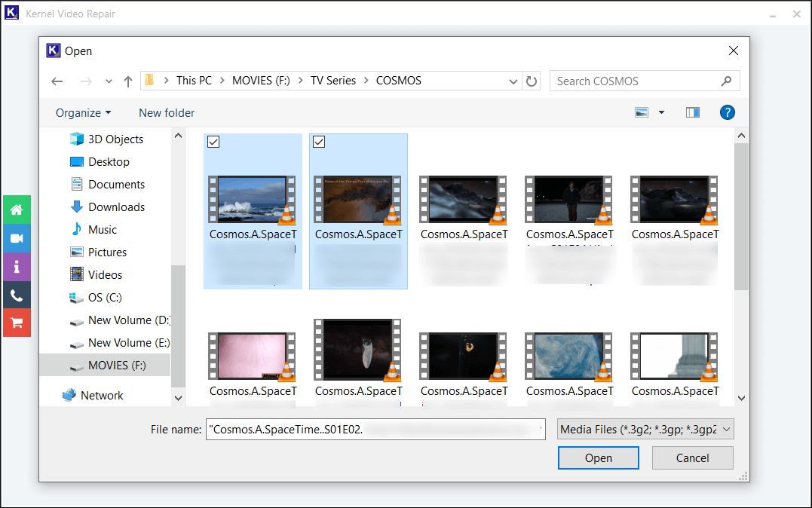Click the Downloads arrow icon

(77, 207)
